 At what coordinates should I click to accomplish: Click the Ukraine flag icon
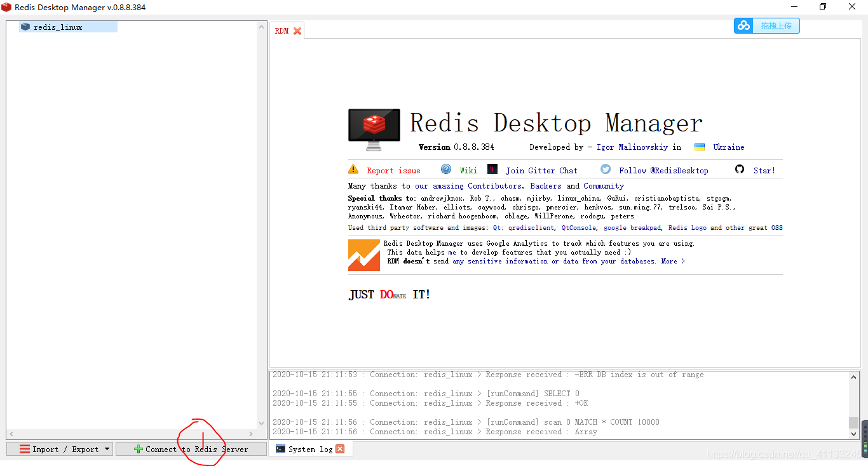pyautogui.click(x=700, y=147)
